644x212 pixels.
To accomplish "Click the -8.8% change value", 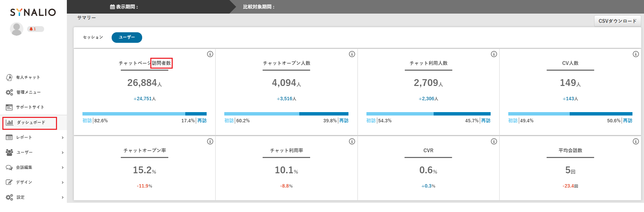I will (286, 186).
